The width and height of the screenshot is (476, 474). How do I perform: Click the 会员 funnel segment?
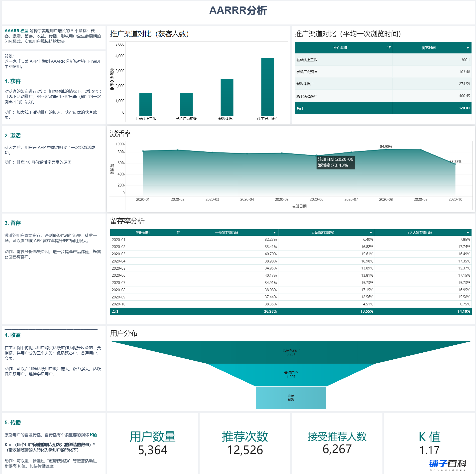pyautogui.click(x=291, y=398)
